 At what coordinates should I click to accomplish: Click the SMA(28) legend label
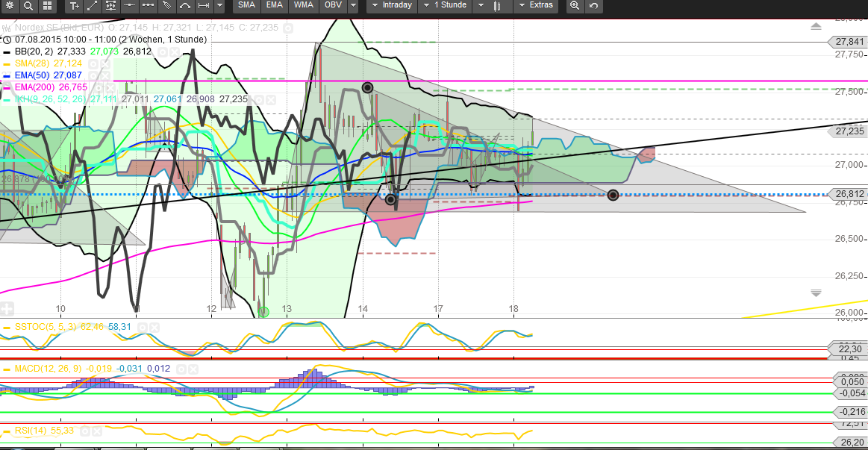click(x=31, y=63)
